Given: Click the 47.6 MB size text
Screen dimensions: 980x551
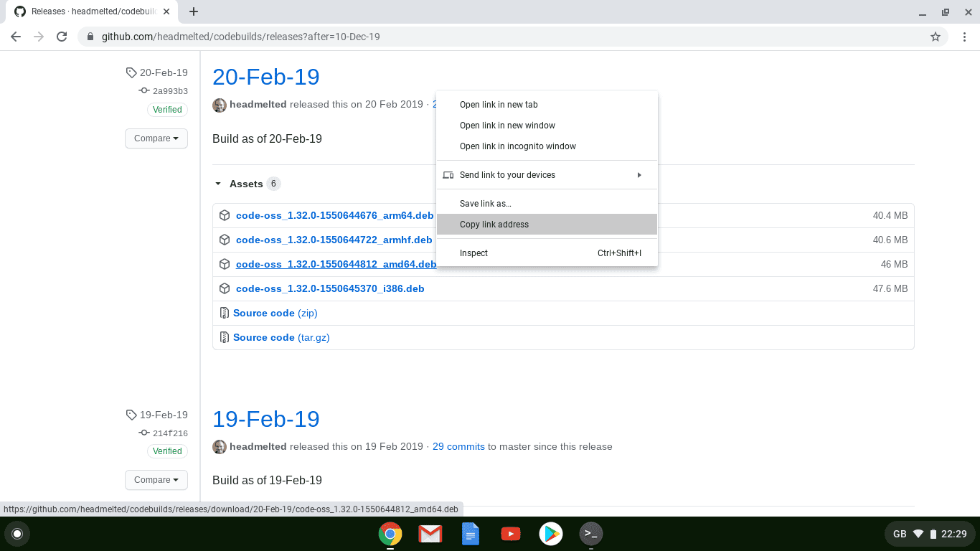Looking at the screenshot, I should pyautogui.click(x=890, y=288).
